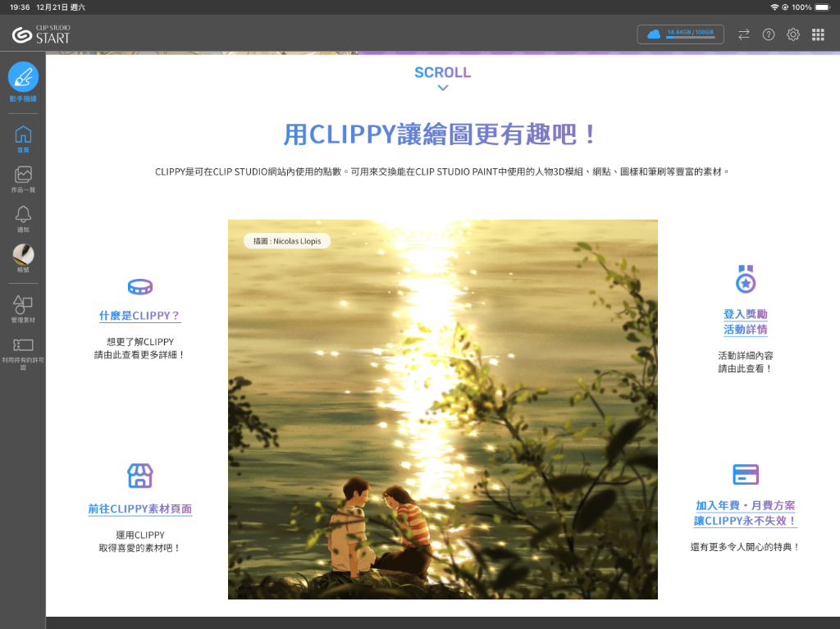
Task: Click the SCROLL down chevron
Action: [x=442, y=88]
